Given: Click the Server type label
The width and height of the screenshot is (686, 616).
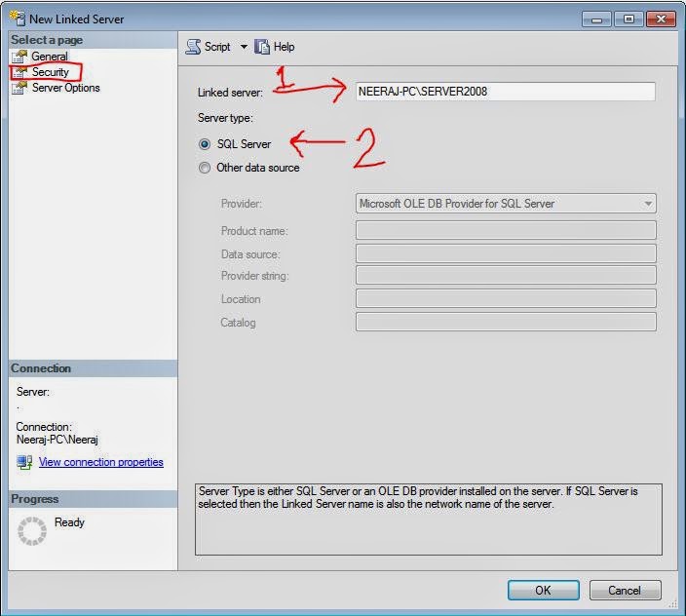Looking at the screenshot, I should 225,118.
